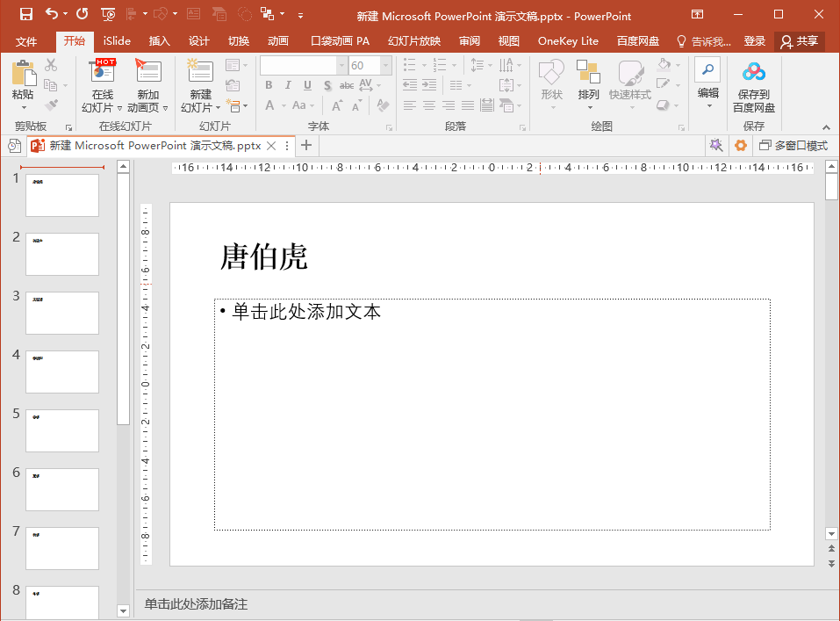Toggle Bold formatting
This screenshot has width=840, height=621.
269,85
